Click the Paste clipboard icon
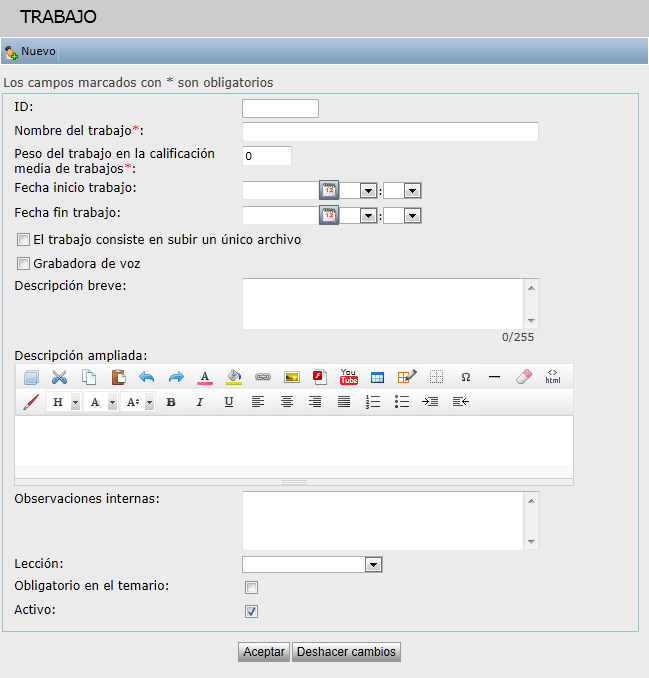Viewport: 649px width, 678px height. (118, 377)
